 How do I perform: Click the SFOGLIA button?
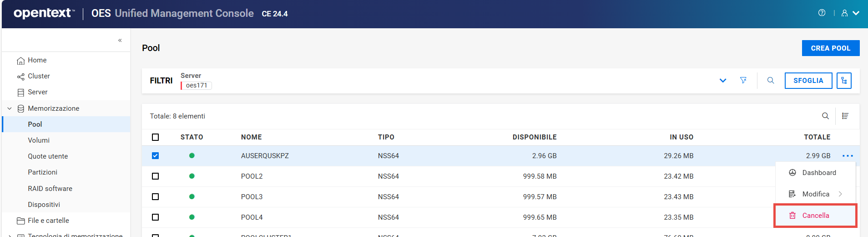click(x=808, y=81)
